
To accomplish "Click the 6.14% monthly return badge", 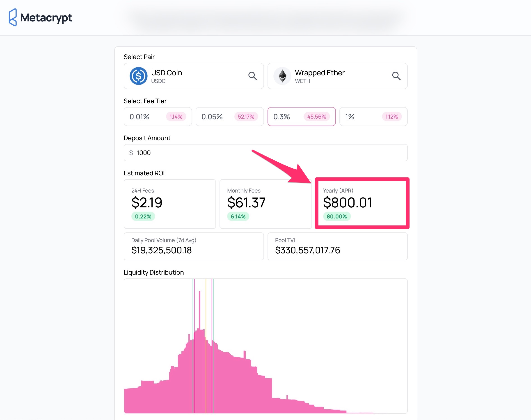I will click(238, 216).
